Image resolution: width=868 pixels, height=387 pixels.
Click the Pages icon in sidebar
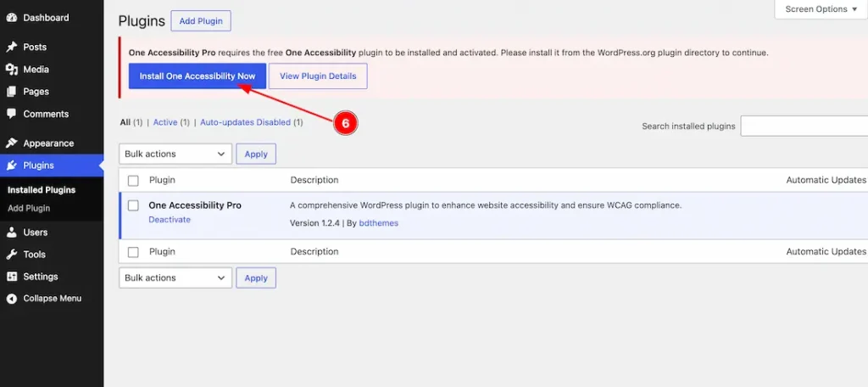pos(12,92)
